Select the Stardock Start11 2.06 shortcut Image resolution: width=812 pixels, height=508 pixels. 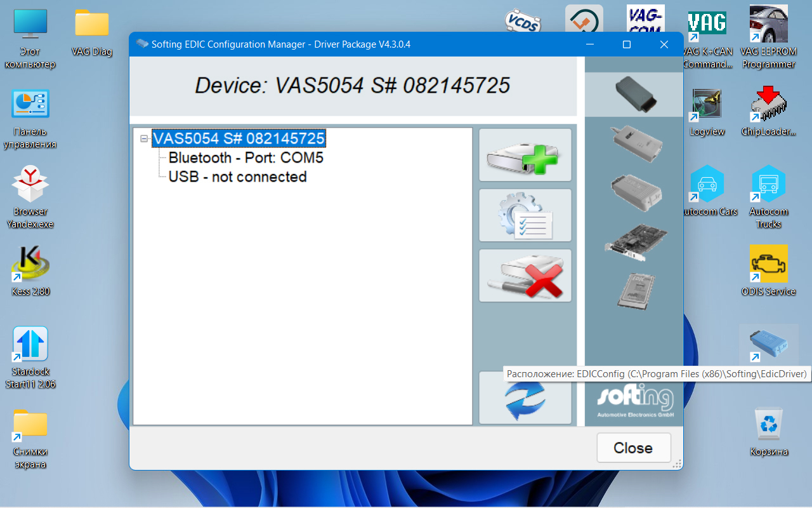30,358
